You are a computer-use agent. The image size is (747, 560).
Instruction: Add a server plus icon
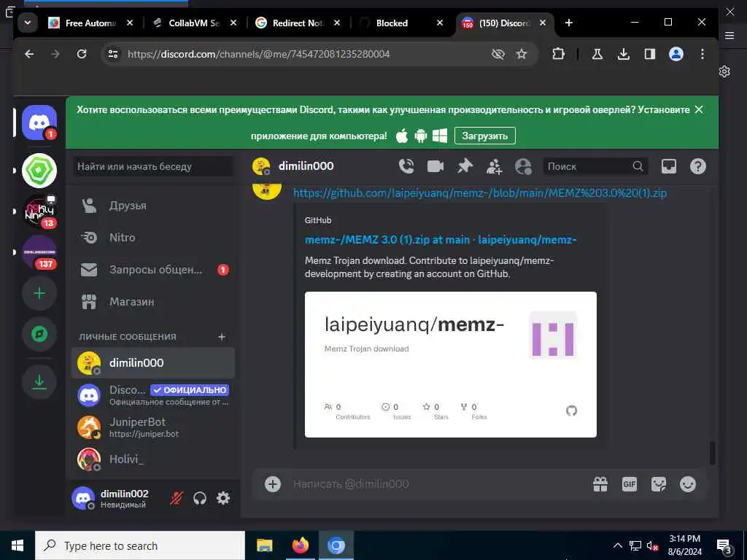pyautogui.click(x=39, y=293)
